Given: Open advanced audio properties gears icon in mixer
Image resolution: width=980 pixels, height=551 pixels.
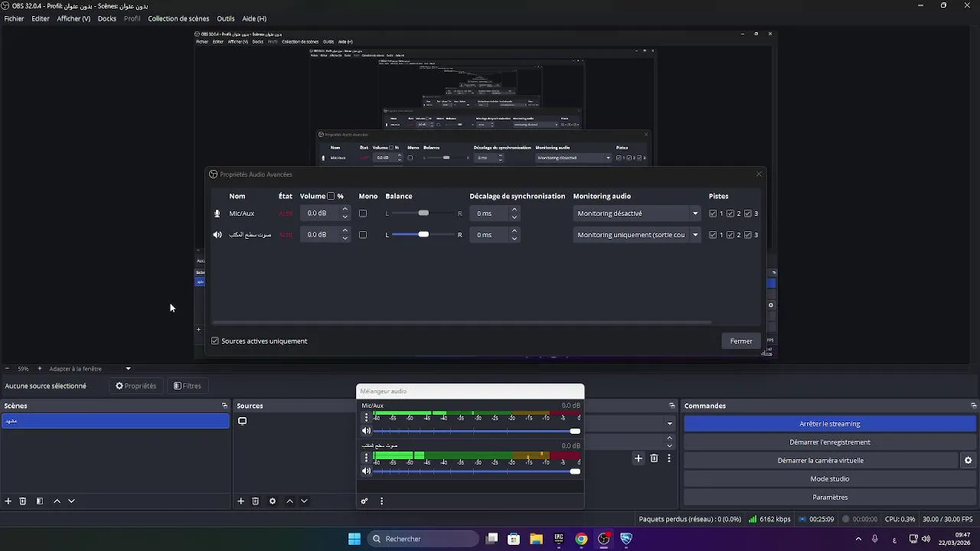Looking at the screenshot, I should coord(364,501).
